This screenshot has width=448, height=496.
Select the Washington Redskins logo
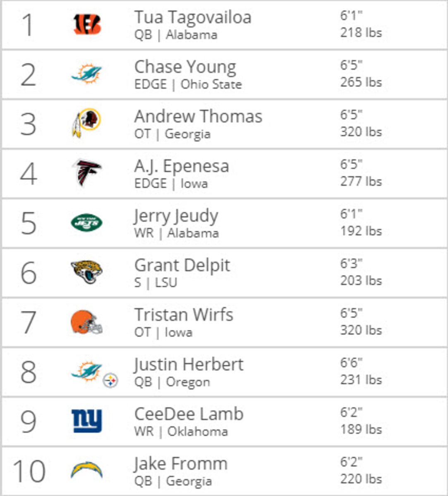86,123
